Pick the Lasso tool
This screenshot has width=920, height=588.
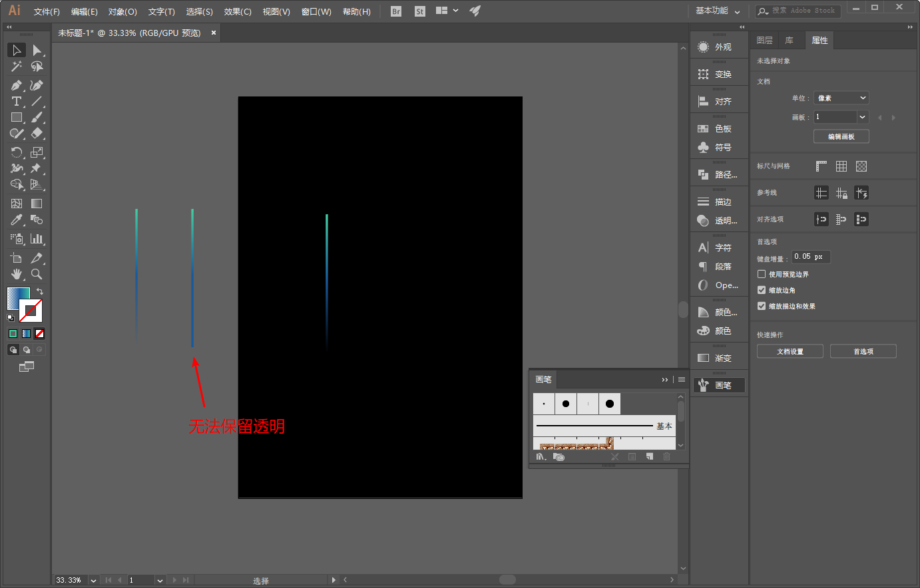37,67
